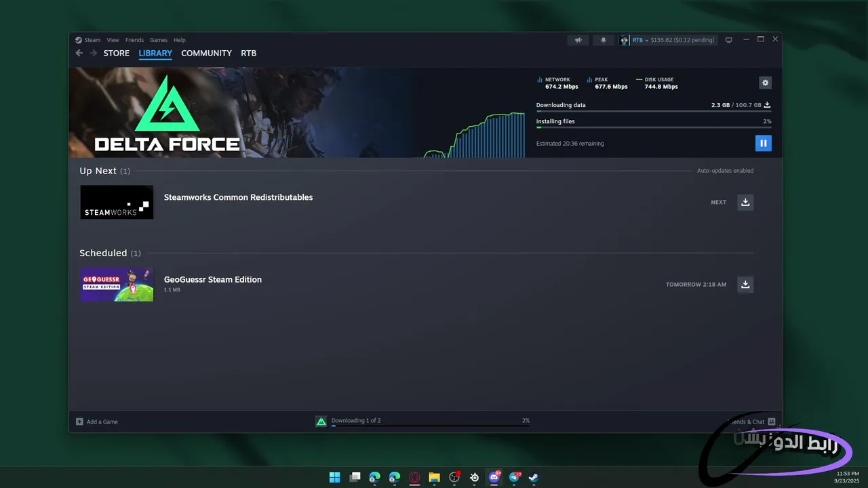The image size is (868, 488).
Task: Click the Installing files progress bar
Action: pyautogui.click(x=654, y=127)
